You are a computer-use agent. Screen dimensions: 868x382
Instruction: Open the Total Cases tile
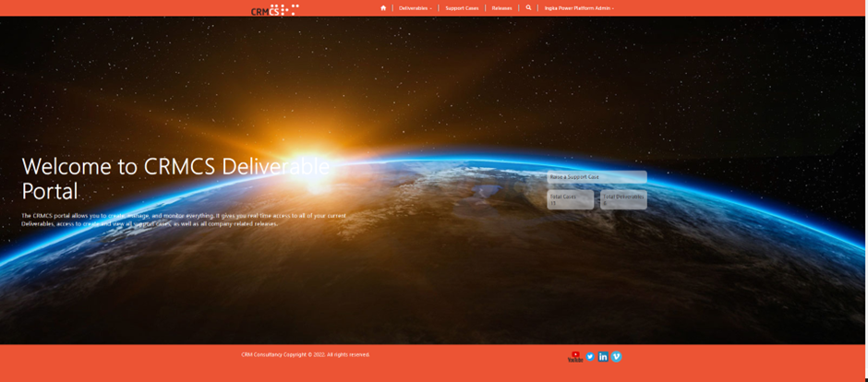(x=570, y=199)
